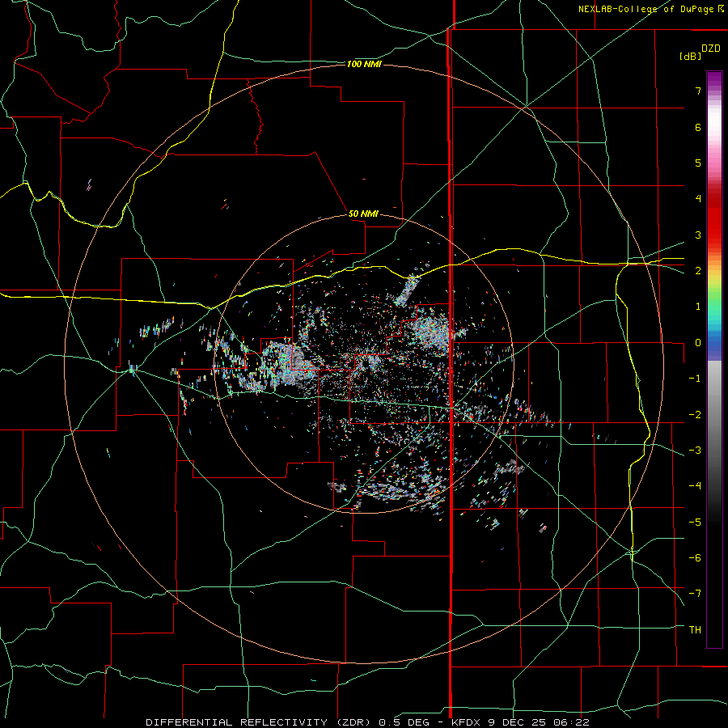
Task: Click the 2 value on the color scale
Action: point(698,271)
